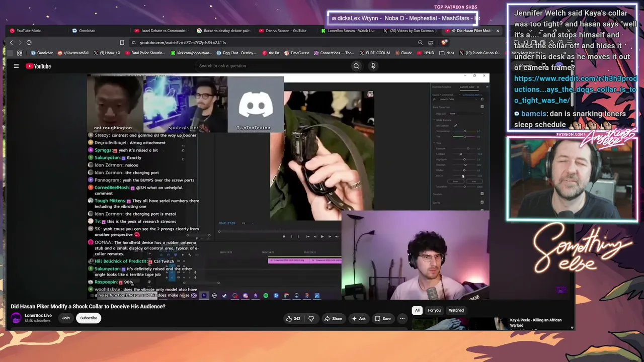
Task: Start voice search with the microphone icon
Action: (373, 66)
